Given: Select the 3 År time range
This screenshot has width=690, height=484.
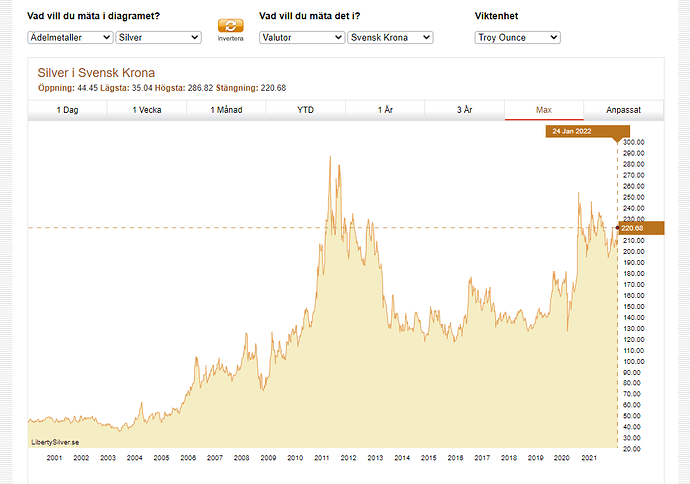Looking at the screenshot, I should pyautogui.click(x=464, y=110).
